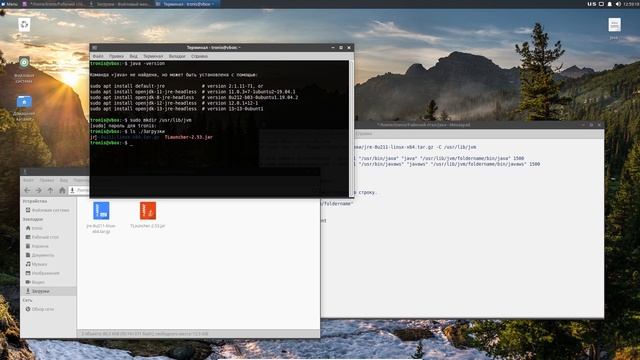
Task: Show the clock calendar in the top panel
Action: pos(631,4)
